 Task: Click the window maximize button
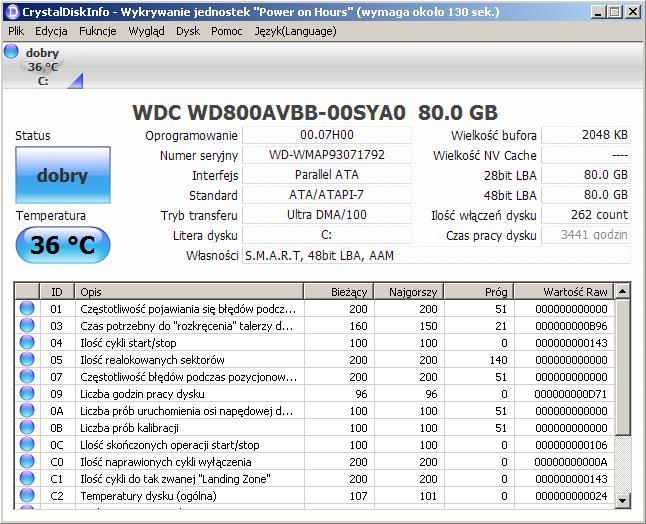coord(615,12)
